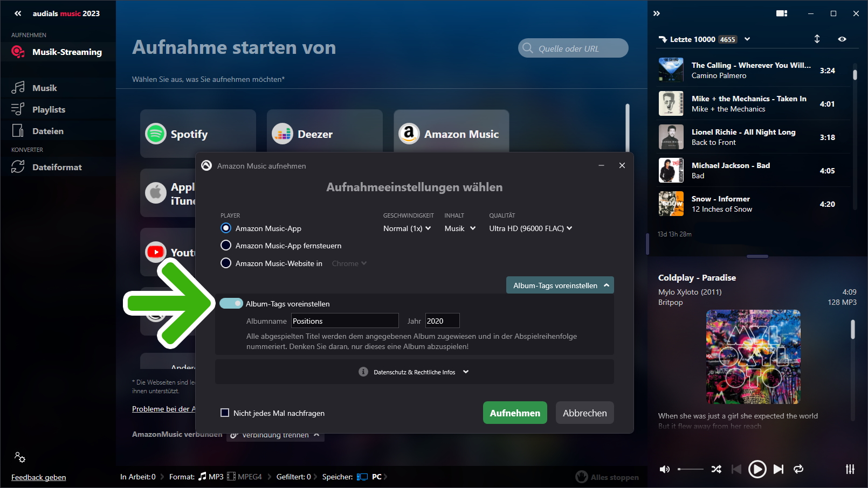Viewport: 868px width, 488px height.
Task: Toggle the Album-Tags voreinstellen switch
Action: pos(231,304)
